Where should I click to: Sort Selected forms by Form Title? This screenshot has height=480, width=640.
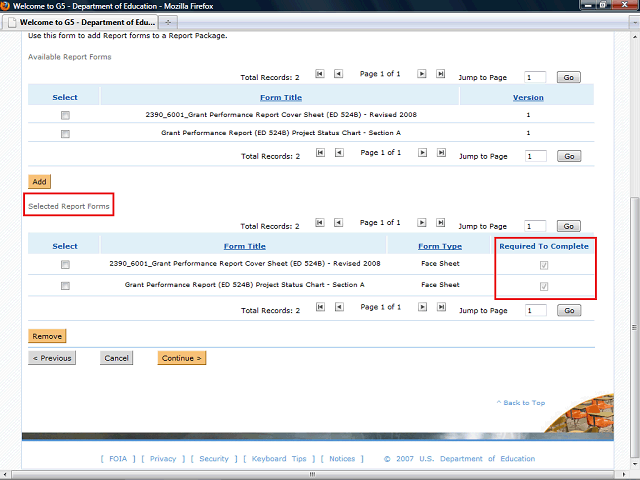click(244, 246)
